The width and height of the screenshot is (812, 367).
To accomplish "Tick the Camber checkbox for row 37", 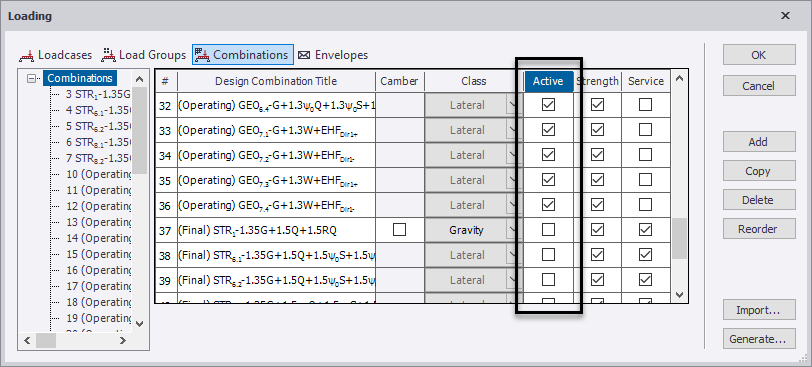I will pyautogui.click(x=399, y=230).
